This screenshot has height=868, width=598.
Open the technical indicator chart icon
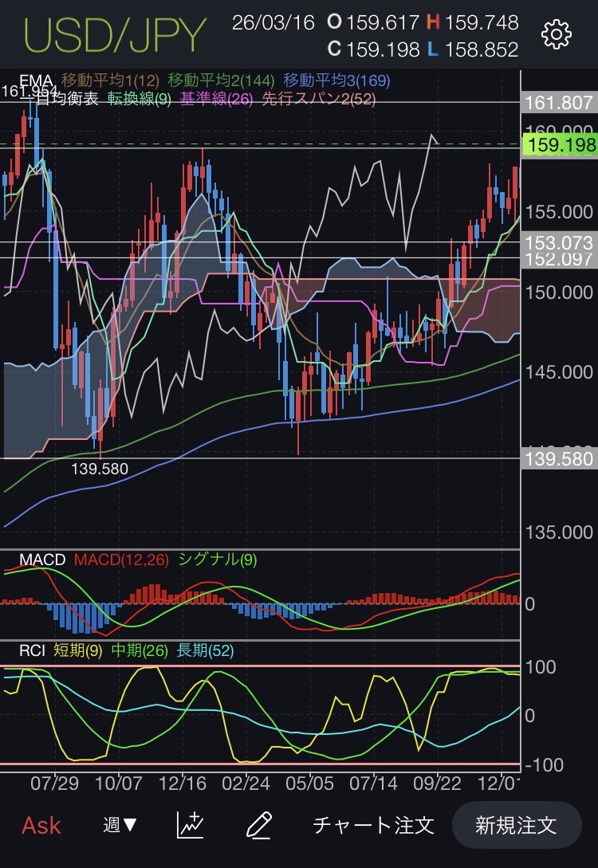pyautogui.click(x=190, y=824)
